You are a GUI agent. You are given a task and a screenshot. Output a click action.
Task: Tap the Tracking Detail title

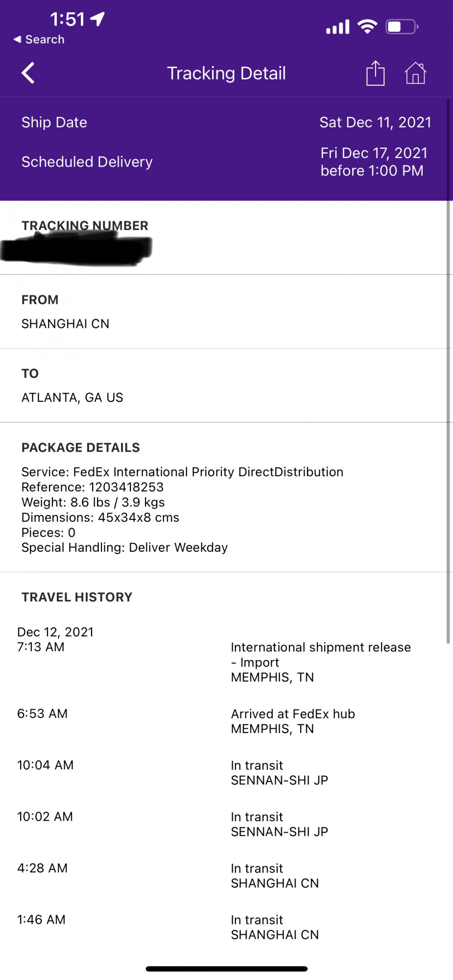click(226, 73)
